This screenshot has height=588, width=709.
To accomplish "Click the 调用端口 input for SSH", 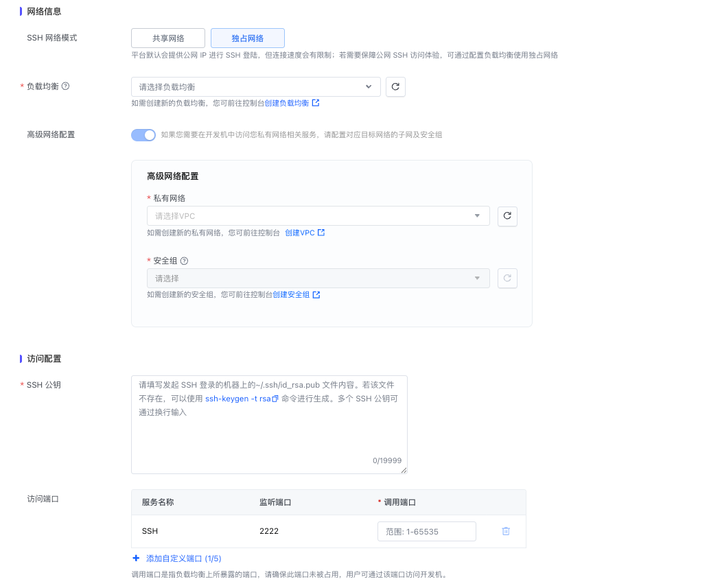I will pyautogui.click(x=426, y=532).
